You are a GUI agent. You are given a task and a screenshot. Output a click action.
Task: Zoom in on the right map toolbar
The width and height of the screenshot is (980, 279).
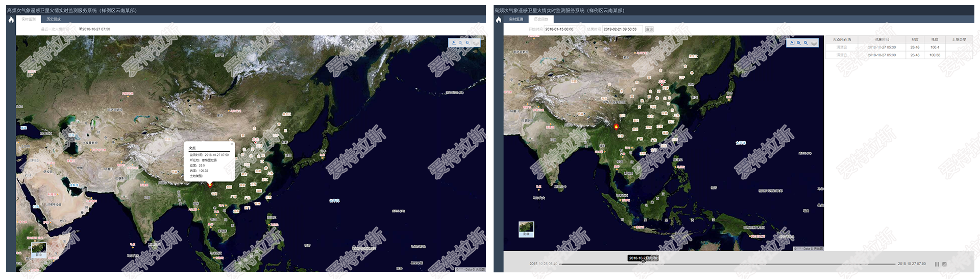tap(799, 43)
